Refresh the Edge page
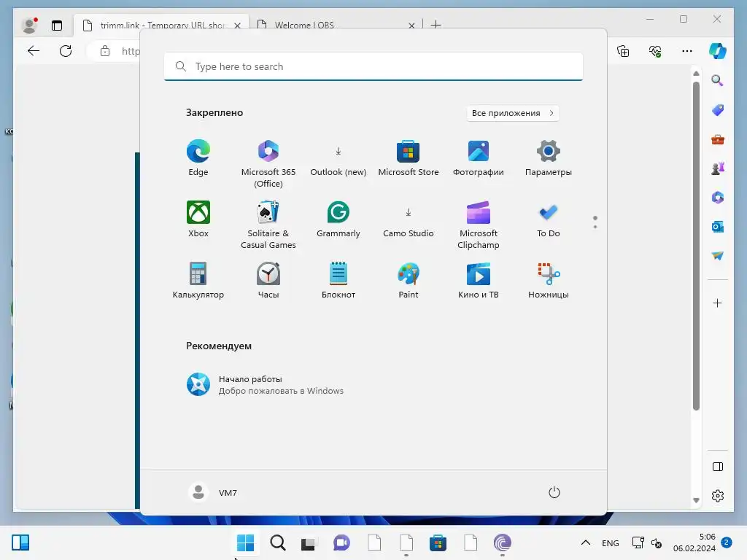The image size is (747, 560). tap(66, 51)
